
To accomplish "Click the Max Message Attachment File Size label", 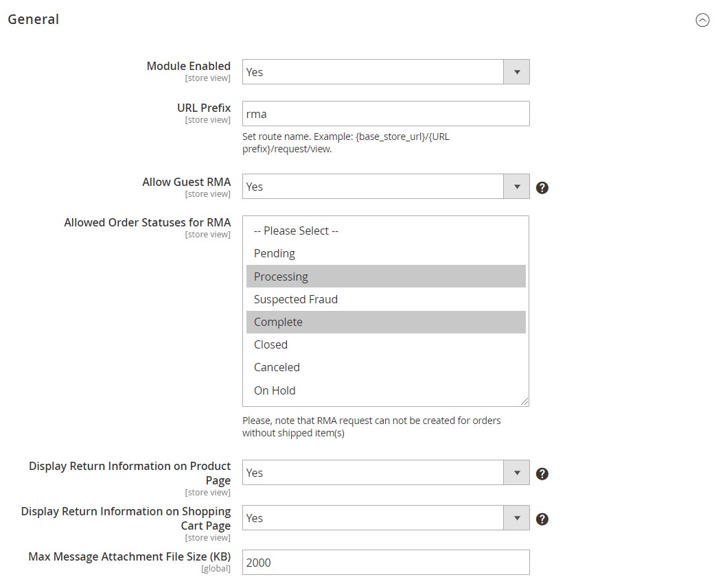I will pos(130,556).
